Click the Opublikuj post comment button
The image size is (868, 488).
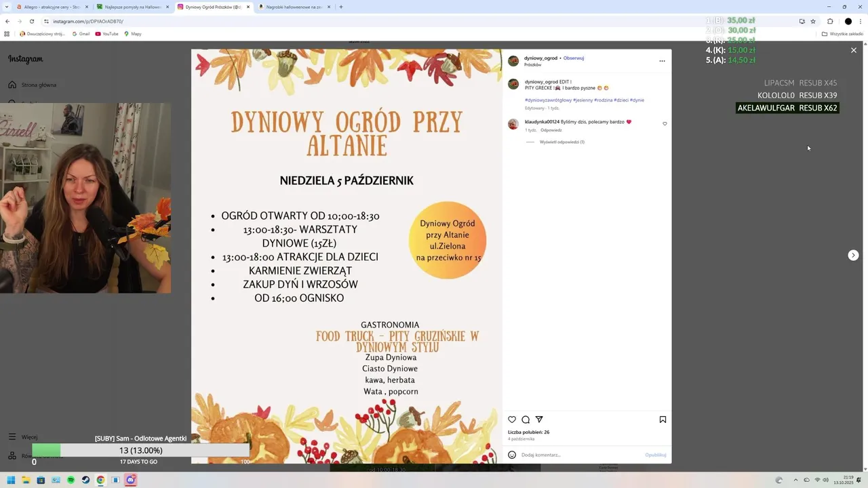click(x=656, y=455)
